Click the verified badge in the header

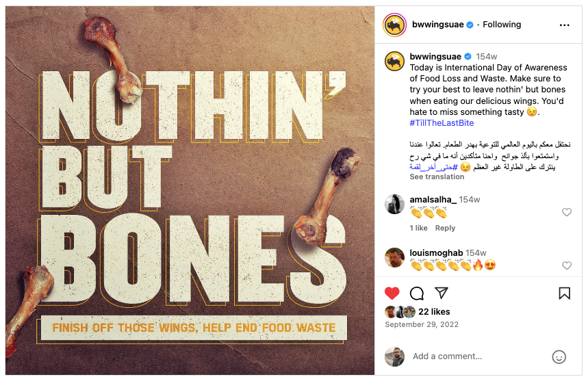(x=470, y=25)
